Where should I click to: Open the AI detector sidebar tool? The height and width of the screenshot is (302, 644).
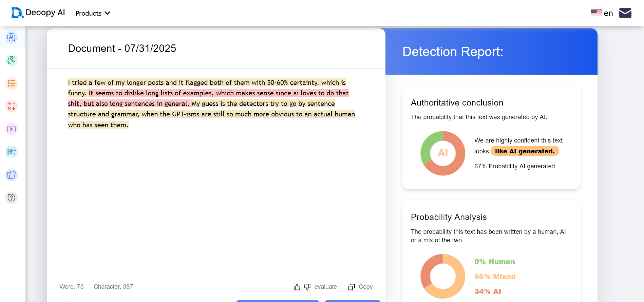click(x=12, y=37)
